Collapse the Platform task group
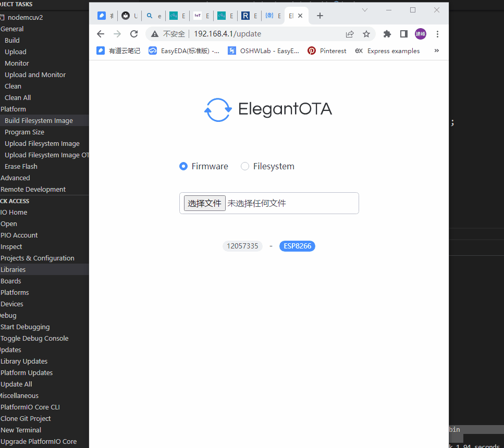The width and height of the screenshot is (504, 448). (13, 109)
